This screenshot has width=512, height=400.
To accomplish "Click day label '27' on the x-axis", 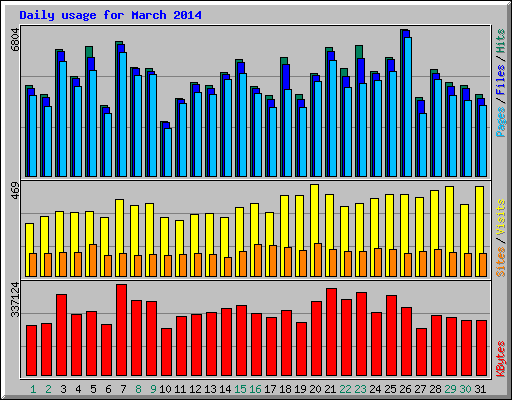I will pyautogui.click(x=420, y=389).
